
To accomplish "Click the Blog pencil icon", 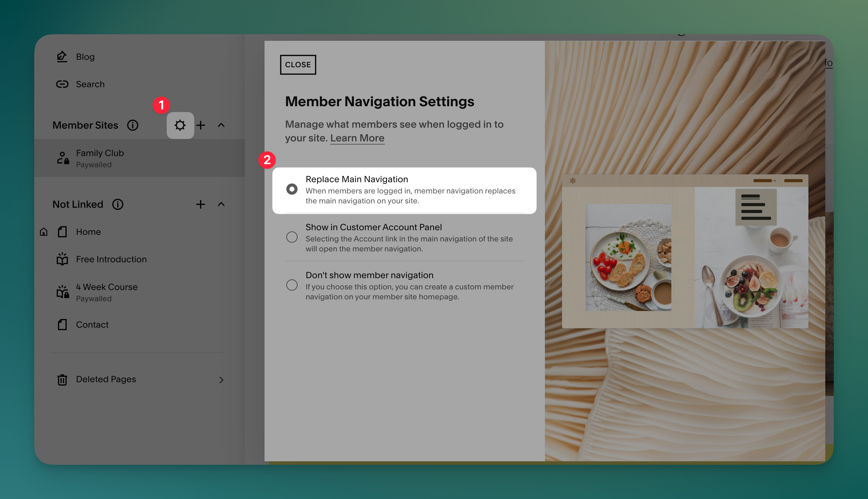I will point(62,57).
